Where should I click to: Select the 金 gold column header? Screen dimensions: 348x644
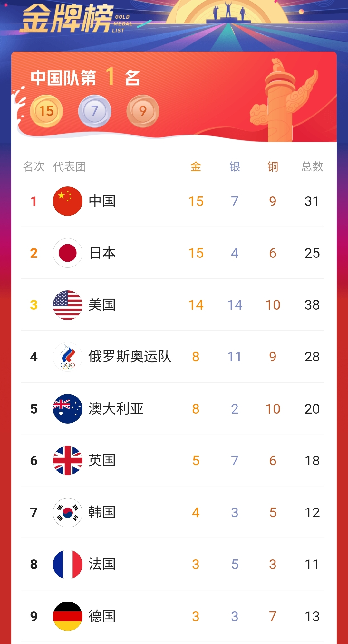[196, 167]
